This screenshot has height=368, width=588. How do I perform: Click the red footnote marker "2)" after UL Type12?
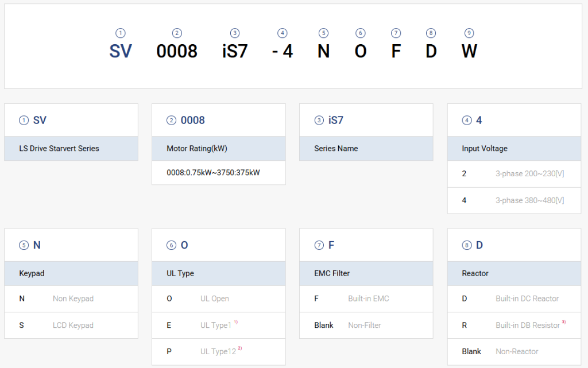[240, 348]
